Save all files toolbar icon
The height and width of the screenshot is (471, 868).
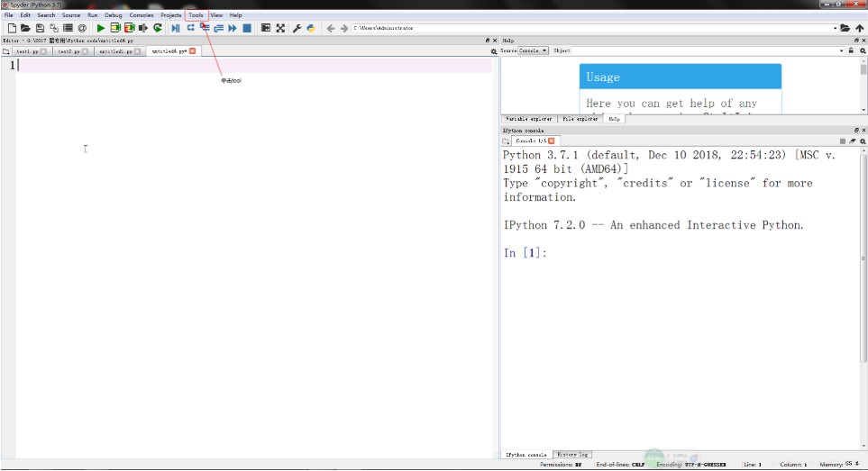54,28
